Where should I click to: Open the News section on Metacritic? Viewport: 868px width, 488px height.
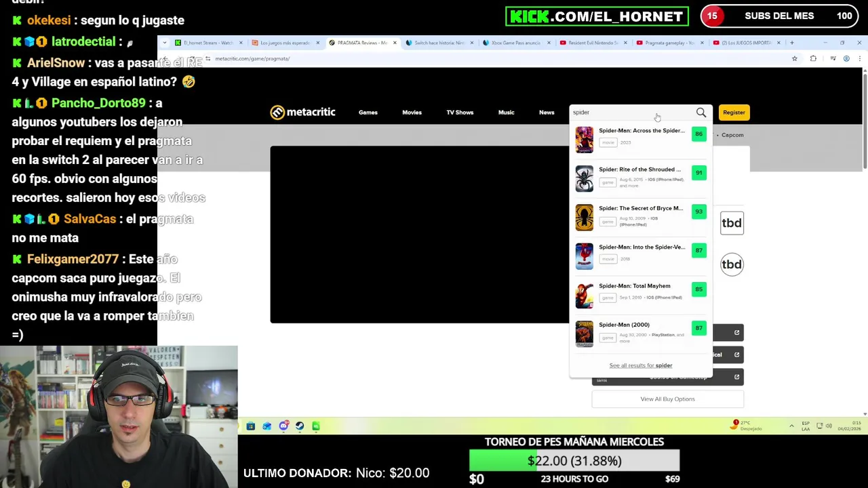click(547, 113)
